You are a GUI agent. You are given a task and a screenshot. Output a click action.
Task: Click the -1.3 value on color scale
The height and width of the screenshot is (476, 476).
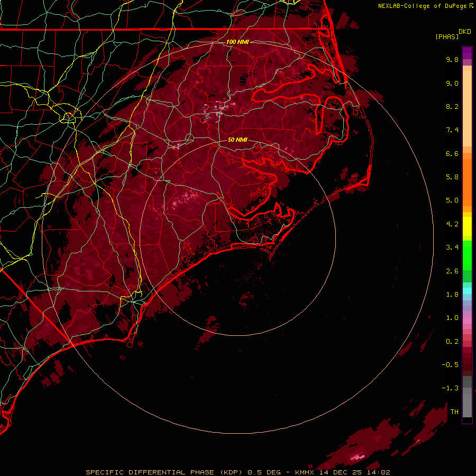coord(450,388)
